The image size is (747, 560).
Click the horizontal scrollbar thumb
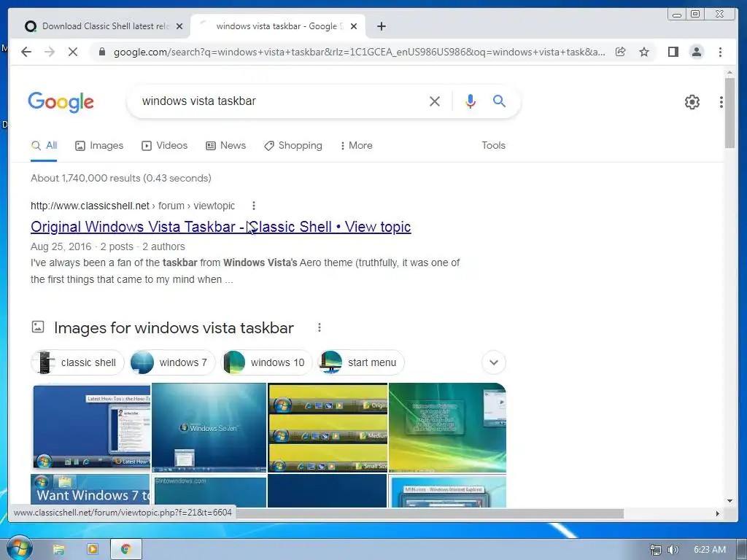pyautogui.click(x=429, y=513)
